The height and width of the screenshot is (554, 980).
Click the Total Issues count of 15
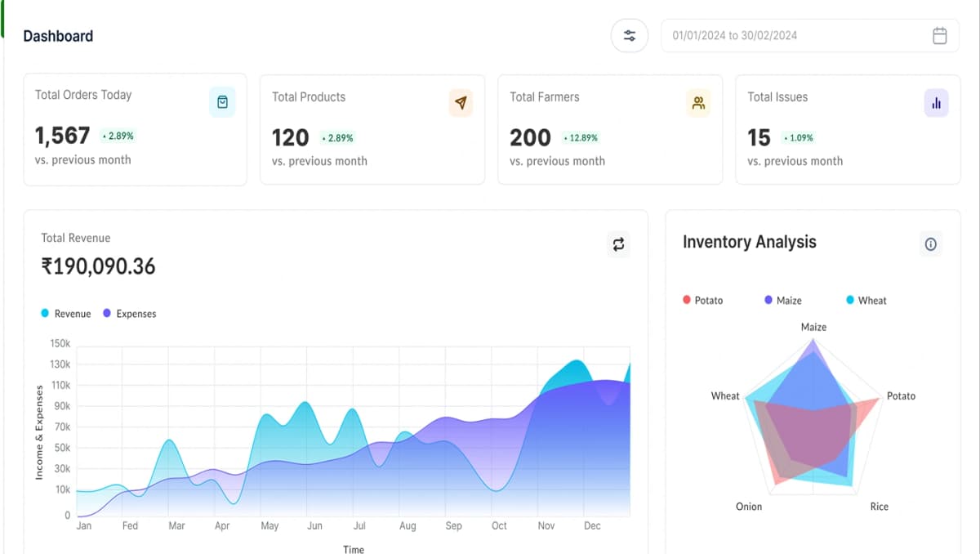(759, 138)
